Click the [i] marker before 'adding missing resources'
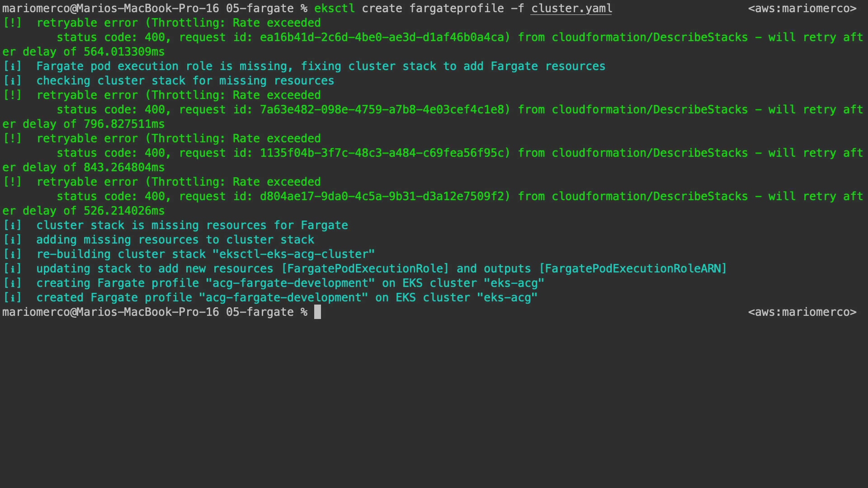Image resolution: width=868 pixels, height=488 pixels. (12, 240)
